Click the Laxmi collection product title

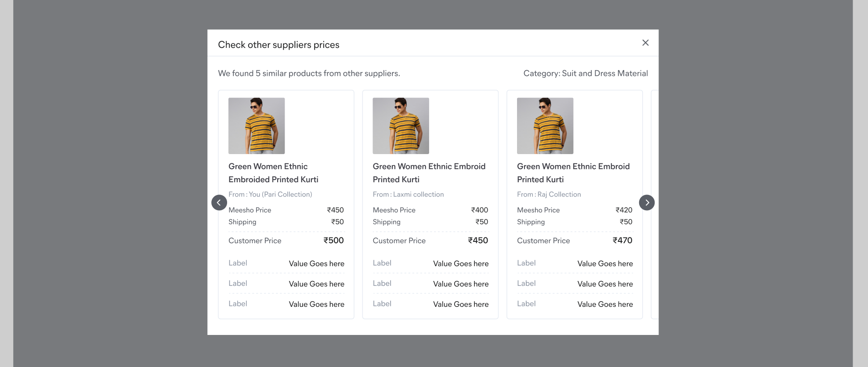429,173
